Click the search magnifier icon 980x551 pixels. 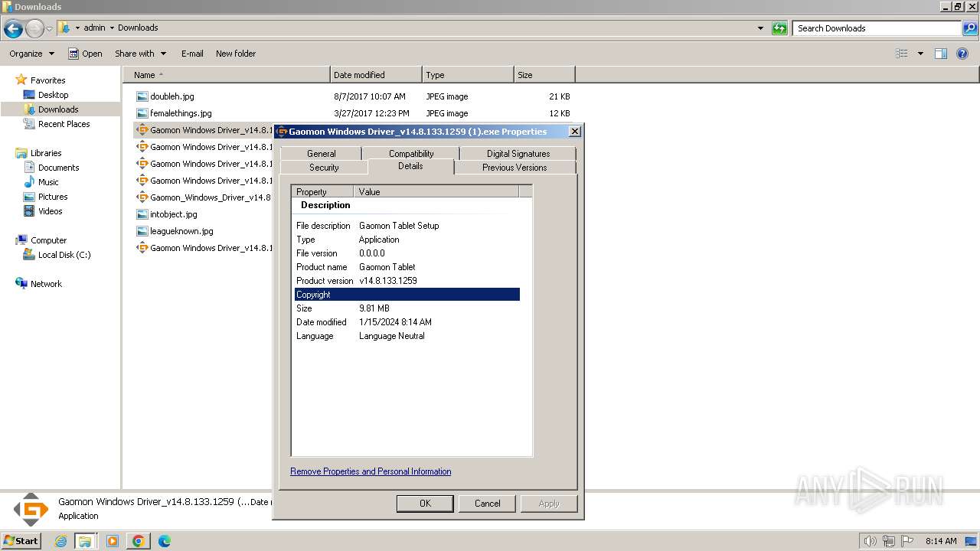(970, 28)
